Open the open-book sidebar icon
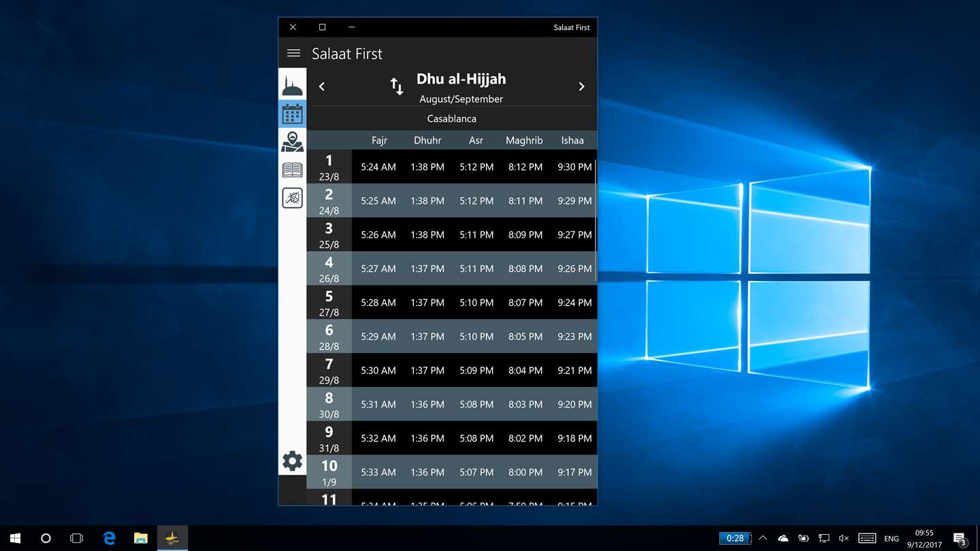Image resolution: width=980 pixels, height=551 pixels. [x=292, y=169]
